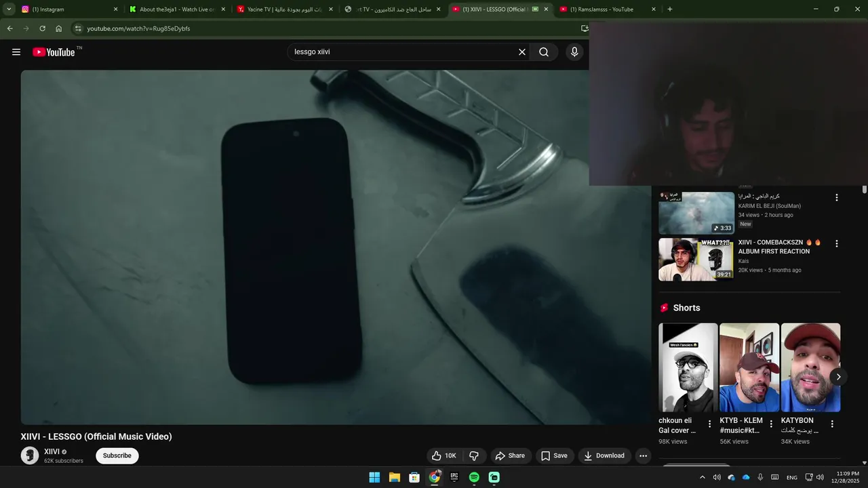868x488 pixels.
Task: Clear the search box text
Action: coord(522,52)
